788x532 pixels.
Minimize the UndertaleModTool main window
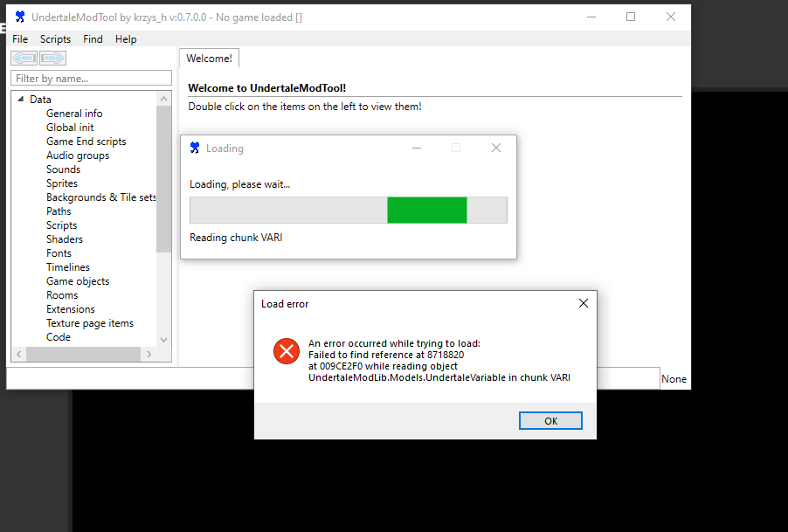click(x=591, y=17)
